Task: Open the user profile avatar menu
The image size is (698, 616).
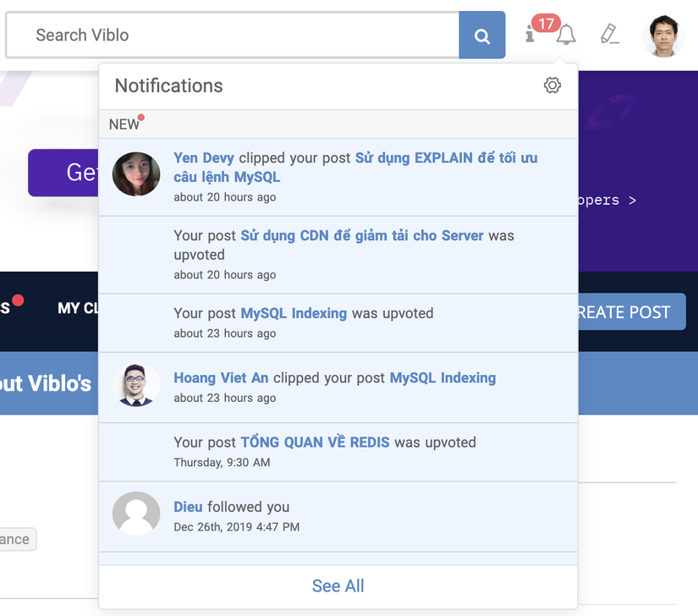Action: 662,36
